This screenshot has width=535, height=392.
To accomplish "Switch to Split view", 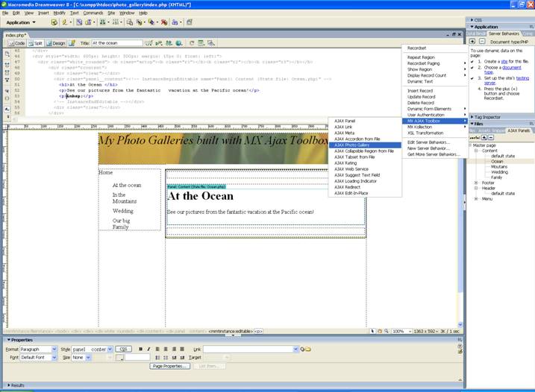I will [x=35, y=43].
